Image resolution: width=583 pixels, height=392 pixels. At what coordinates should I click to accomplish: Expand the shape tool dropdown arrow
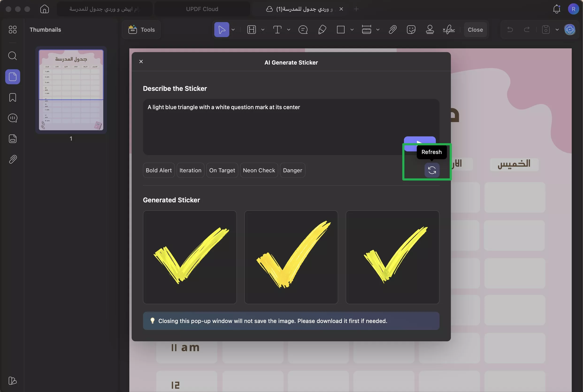[x=352, y=30]
